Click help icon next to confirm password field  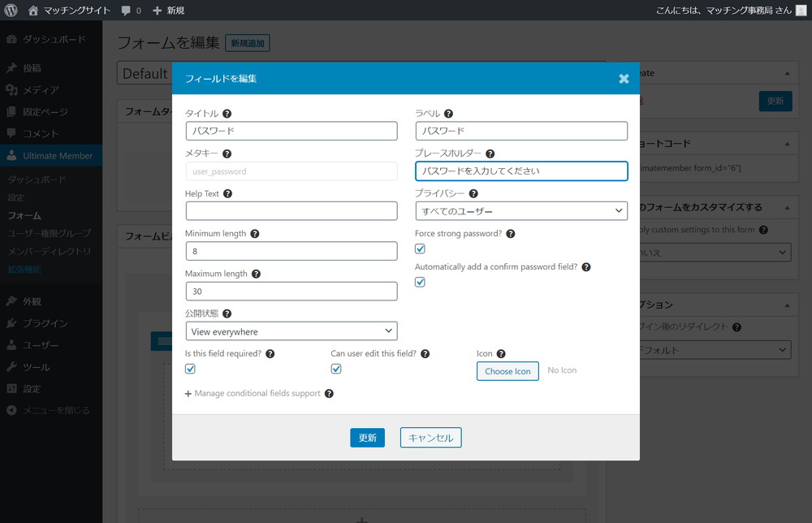coord(586,266)
